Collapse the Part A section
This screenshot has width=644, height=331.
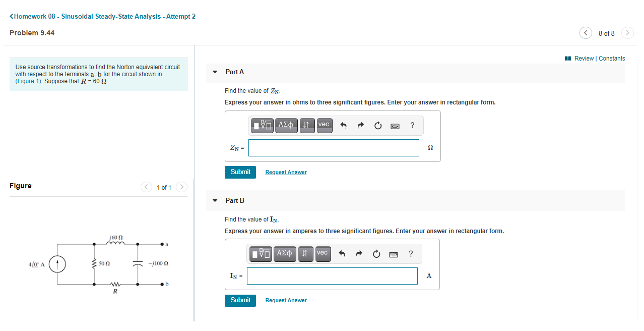click(215, 72)
